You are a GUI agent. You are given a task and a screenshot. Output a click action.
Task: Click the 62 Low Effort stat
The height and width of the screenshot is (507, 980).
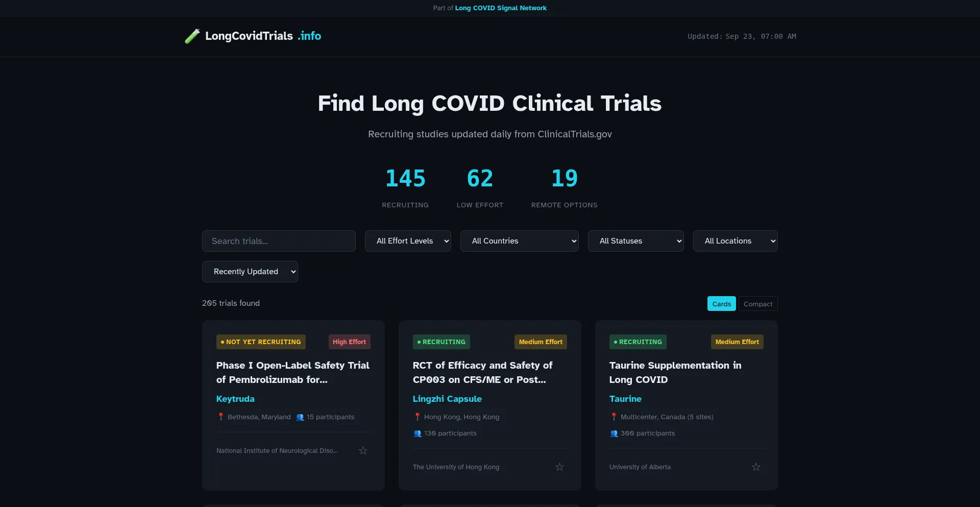(480, 187)
